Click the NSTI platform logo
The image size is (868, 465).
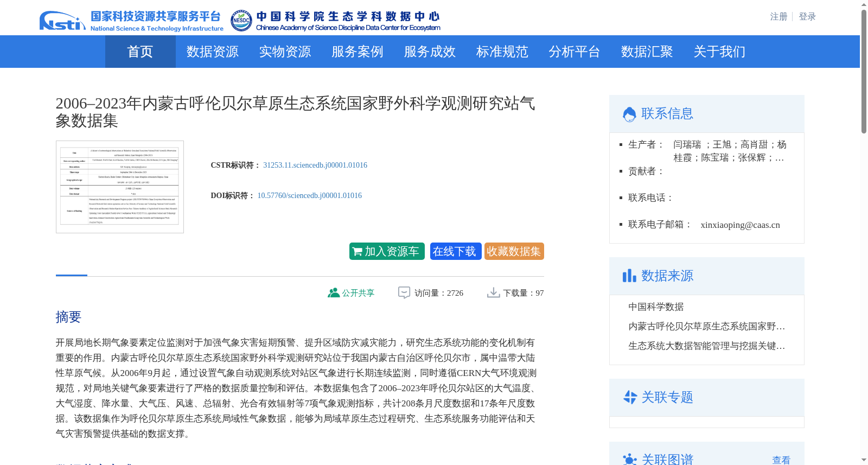click(131, 21)
